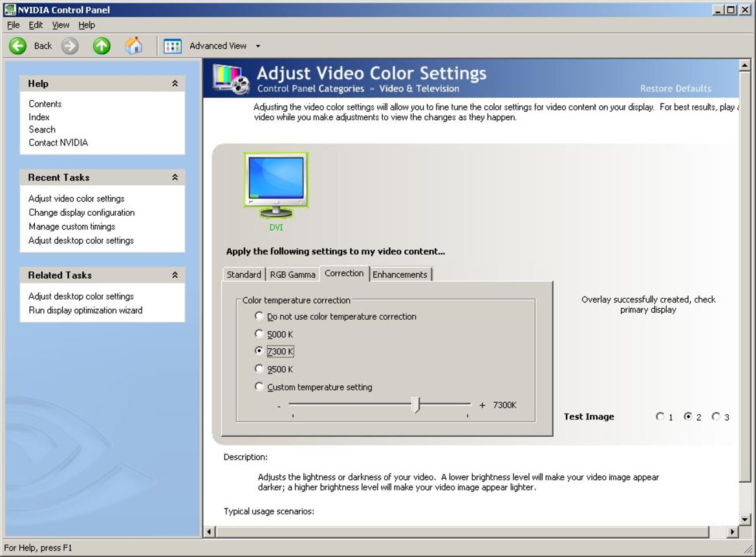Switch to the Enhancements tab
This screenshot has height=557, width=756.
[x=400, y=275]
